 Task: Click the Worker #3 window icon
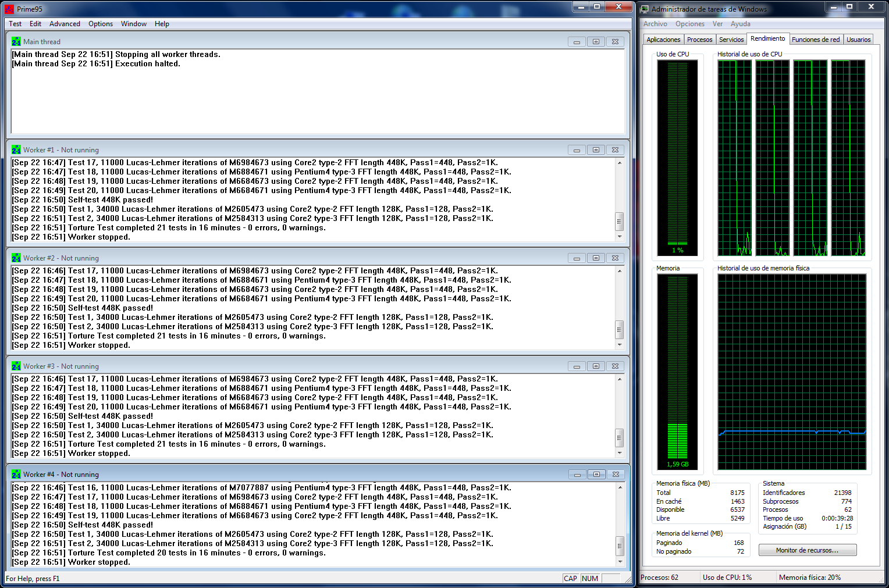(16, 366)
